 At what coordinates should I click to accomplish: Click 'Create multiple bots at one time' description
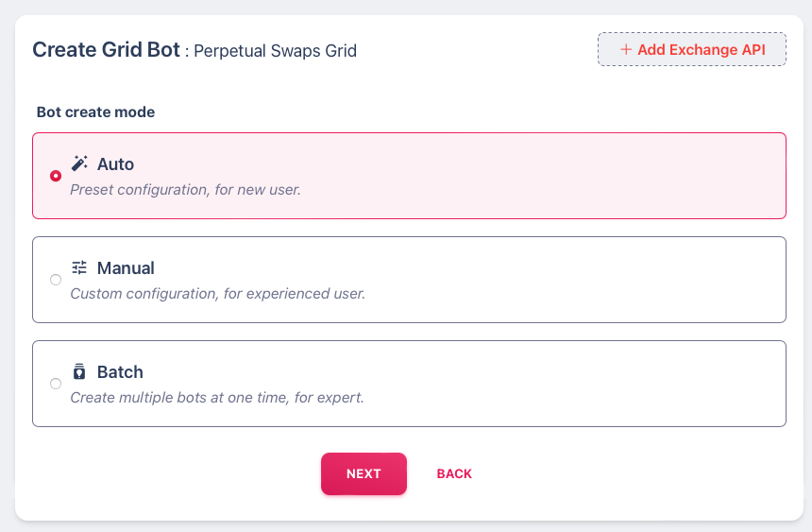click(217, 398)
